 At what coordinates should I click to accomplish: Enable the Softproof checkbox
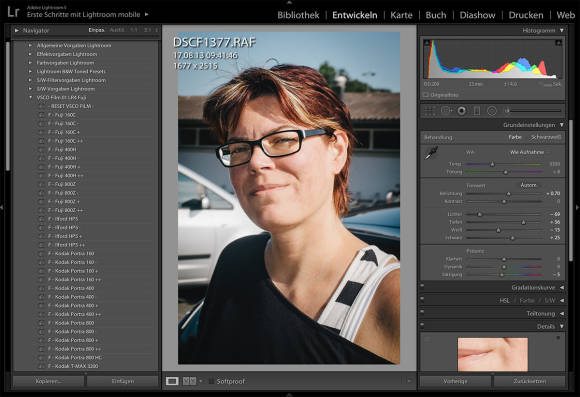coord(211,381)
